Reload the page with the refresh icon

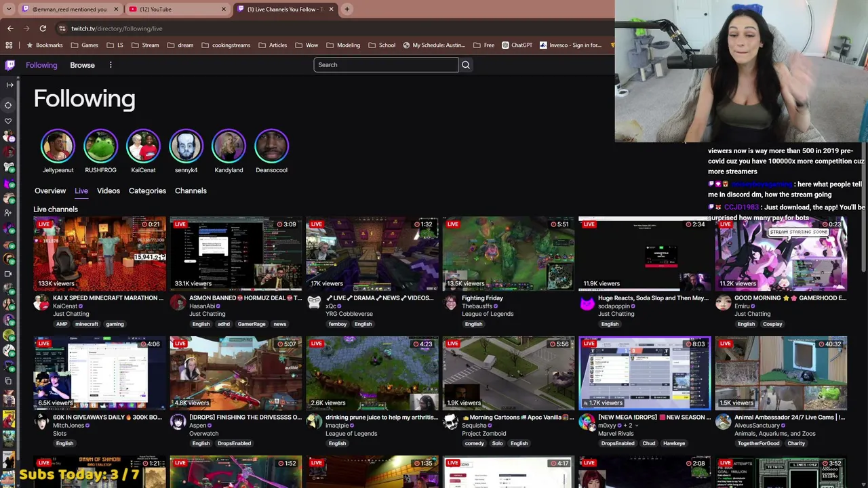pos(43,28)
